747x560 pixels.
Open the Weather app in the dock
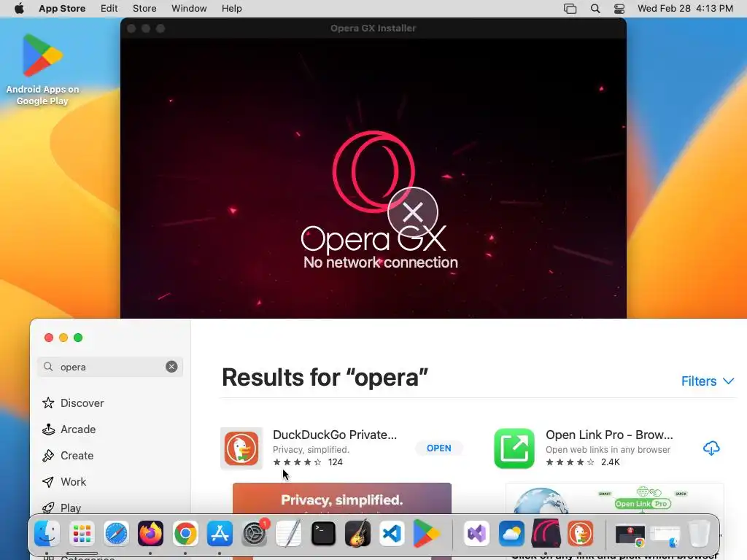pyautogui.click(x=511, y=534)
